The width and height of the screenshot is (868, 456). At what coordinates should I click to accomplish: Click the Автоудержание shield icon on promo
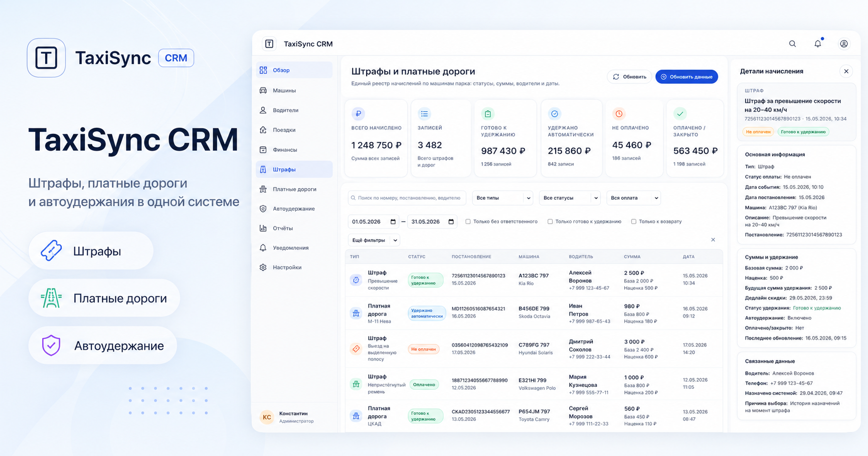51,345
